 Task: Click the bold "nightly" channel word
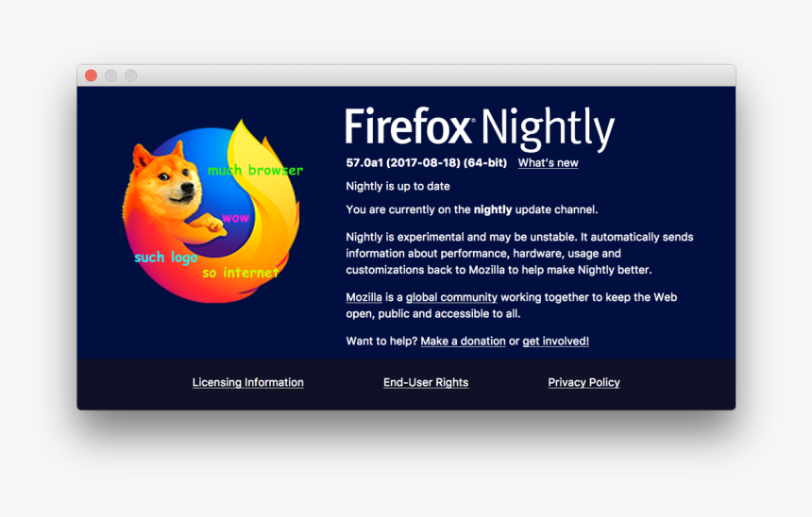[493, 209]
